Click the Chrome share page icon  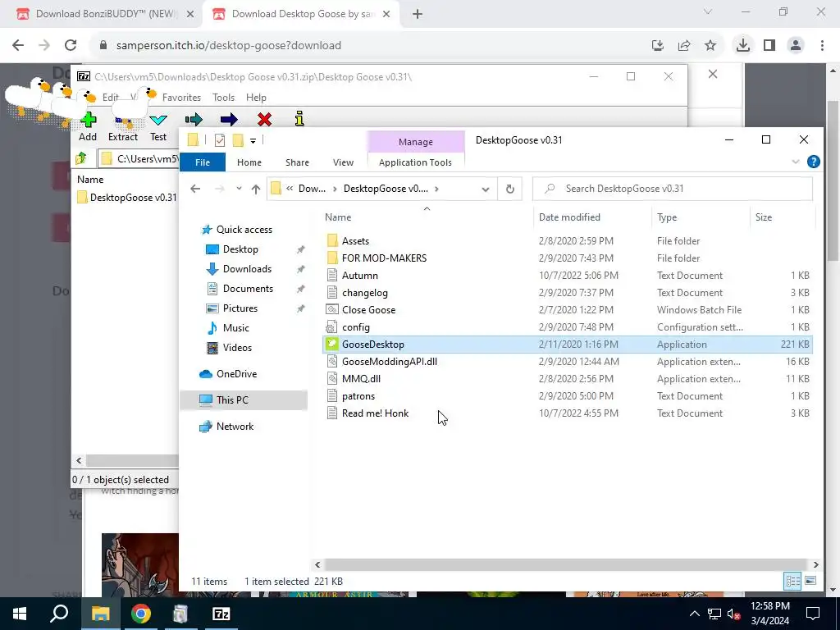[x=684, y=46]
